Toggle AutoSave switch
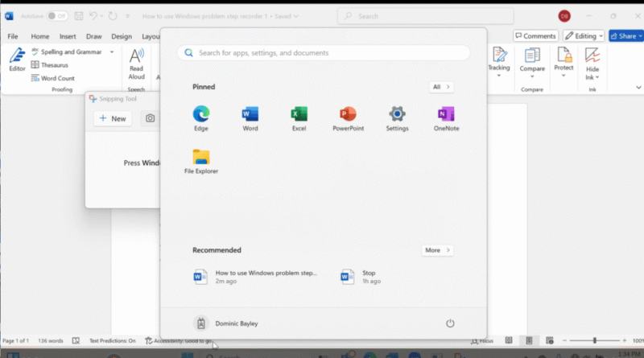The height and width of the screenshot is (358, 644). click(57, 16)
